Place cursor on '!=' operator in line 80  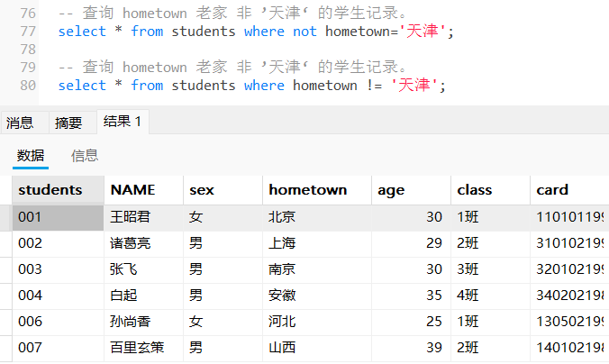(374, 86)
